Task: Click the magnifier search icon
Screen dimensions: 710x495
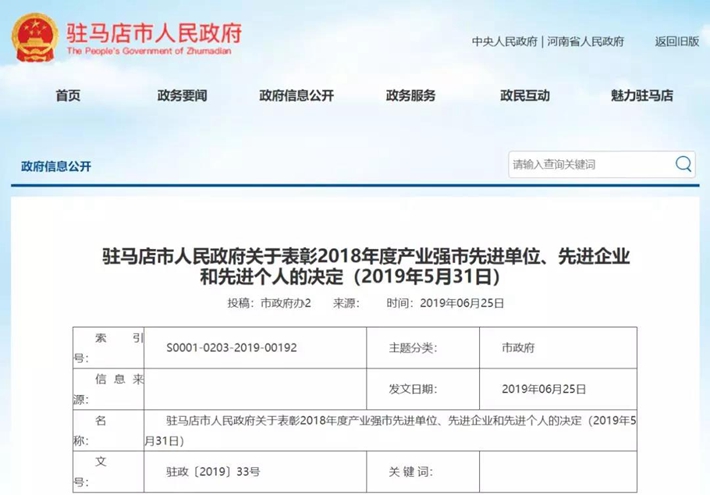Action: click(x=683, y=164)
